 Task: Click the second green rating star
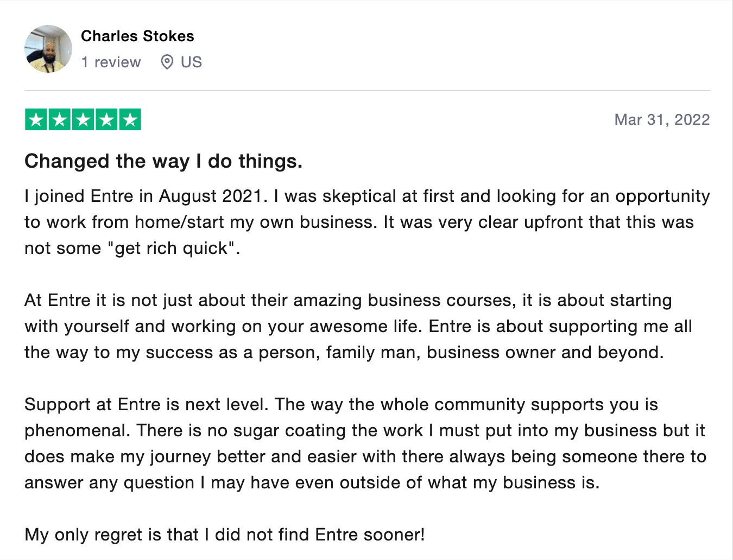pos(60,119)
